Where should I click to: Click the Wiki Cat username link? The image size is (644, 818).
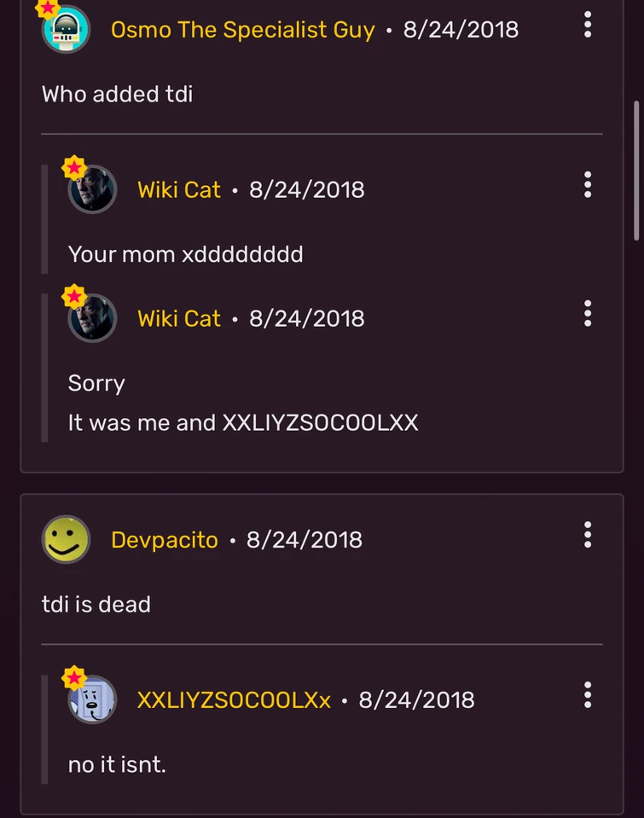179,189
